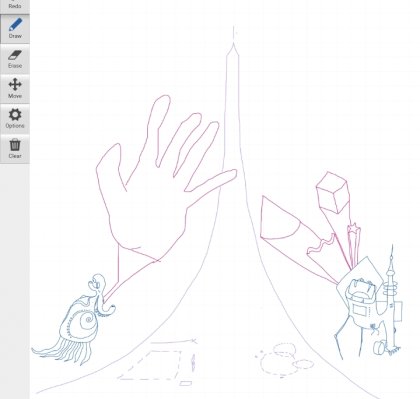Select the Draw pencil tool
This screenshot has height=399, width=420.
pyautogui.click(x=15, y=29)
